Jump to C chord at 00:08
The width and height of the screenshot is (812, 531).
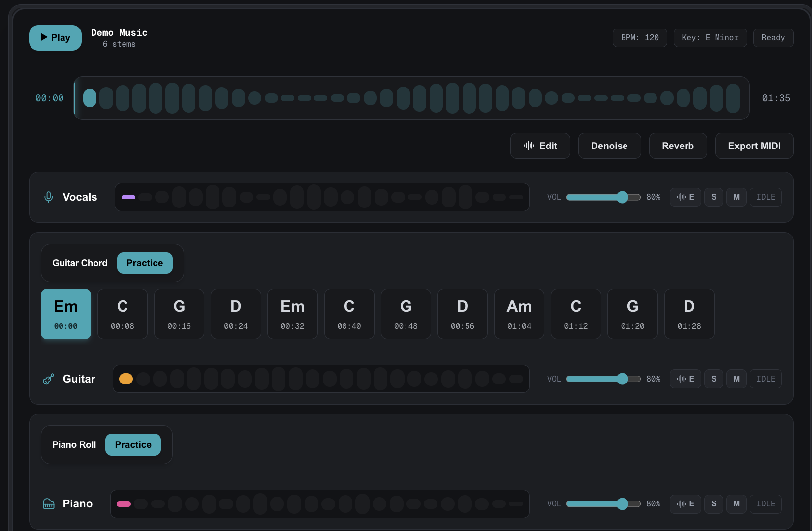pyautogui.click(x=123, y=314)
